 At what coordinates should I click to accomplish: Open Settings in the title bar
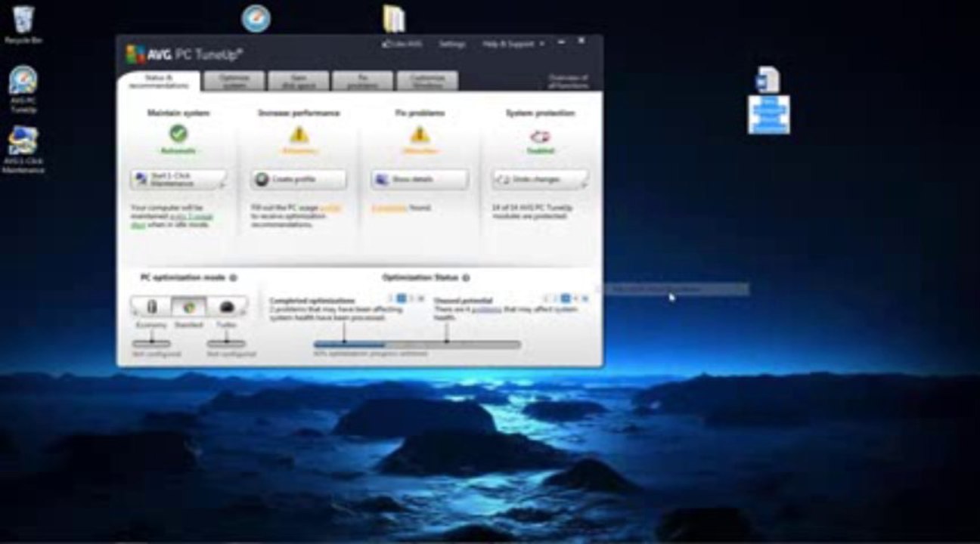pyautogui.click(x=452, y=44)
